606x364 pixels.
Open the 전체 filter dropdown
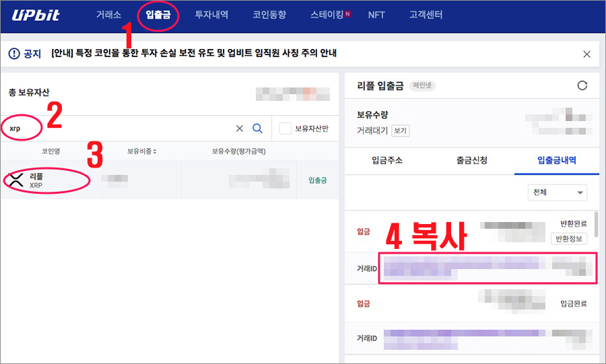558,192
